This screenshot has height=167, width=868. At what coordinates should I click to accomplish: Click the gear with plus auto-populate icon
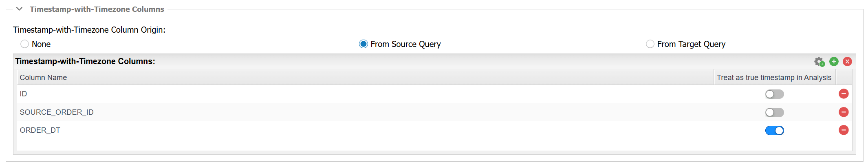pos(819,62)
